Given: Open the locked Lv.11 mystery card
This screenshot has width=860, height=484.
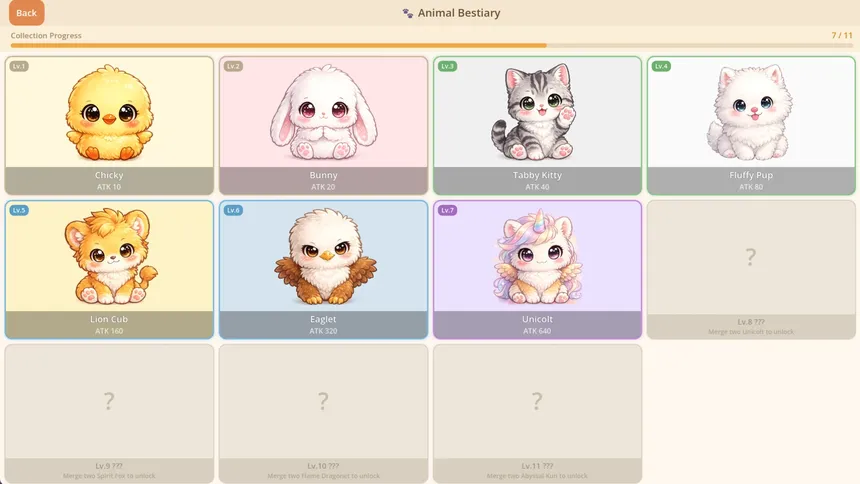Looking at the screenshot, I should coord(537,414).
